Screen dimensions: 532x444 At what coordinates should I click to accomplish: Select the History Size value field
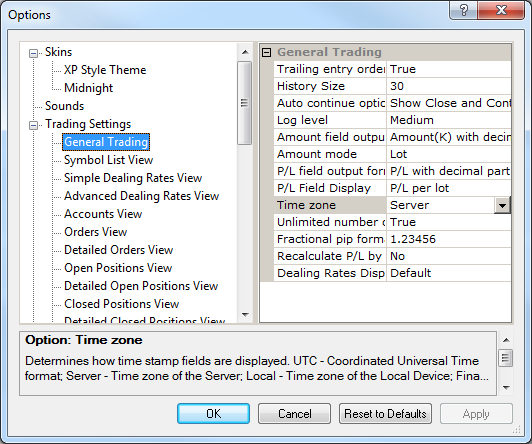449,86
